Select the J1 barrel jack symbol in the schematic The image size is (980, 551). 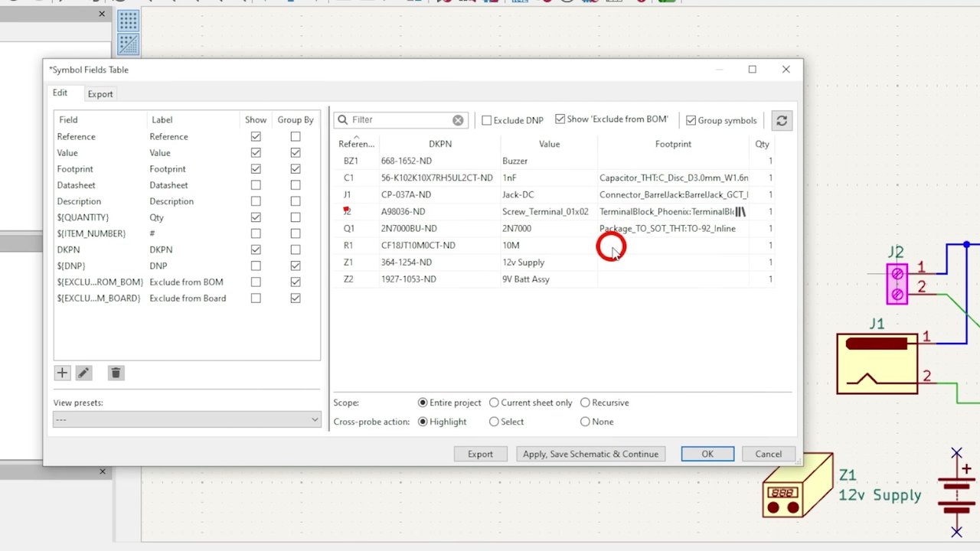[x=877, y=364]
